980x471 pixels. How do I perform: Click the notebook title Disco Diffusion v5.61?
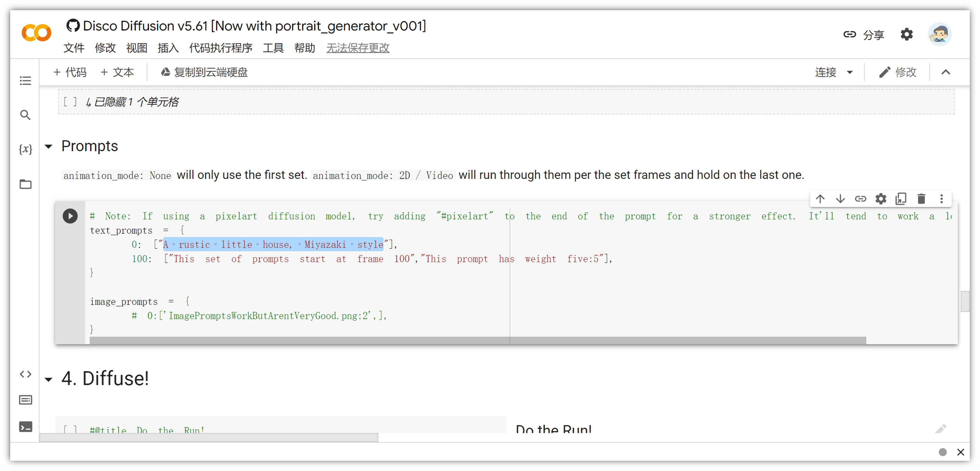[254, 26]
